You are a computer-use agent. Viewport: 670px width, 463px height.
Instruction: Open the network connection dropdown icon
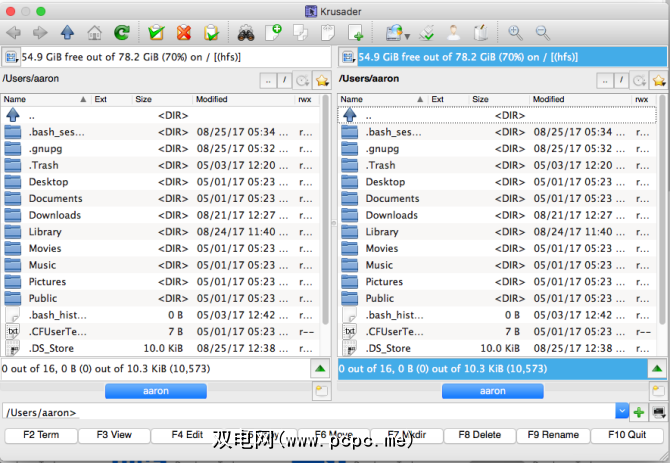(x=397, y=33)
